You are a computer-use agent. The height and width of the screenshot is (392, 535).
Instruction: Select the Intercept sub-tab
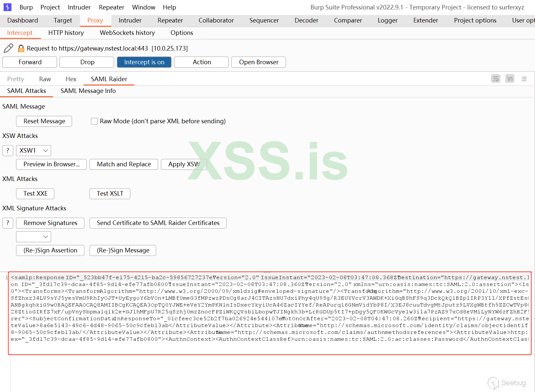click(x=20, y=33)
